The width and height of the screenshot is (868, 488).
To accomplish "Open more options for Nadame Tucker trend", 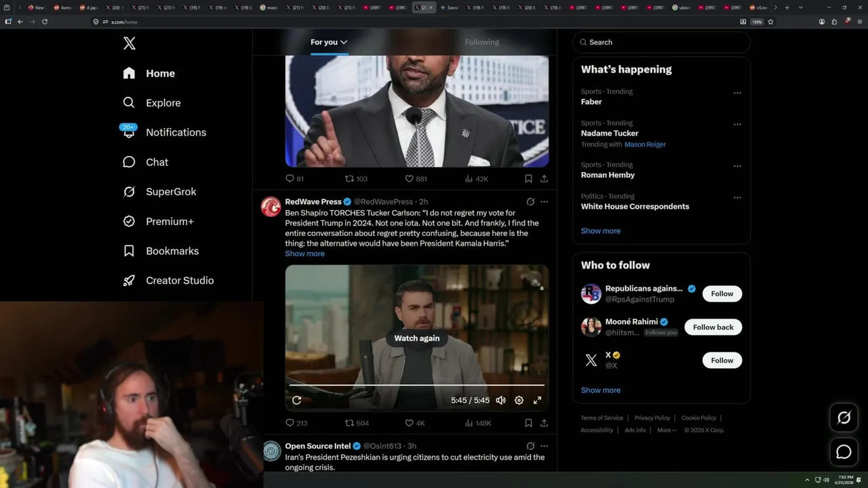I will pyautogui.click(x=737, y=125).
